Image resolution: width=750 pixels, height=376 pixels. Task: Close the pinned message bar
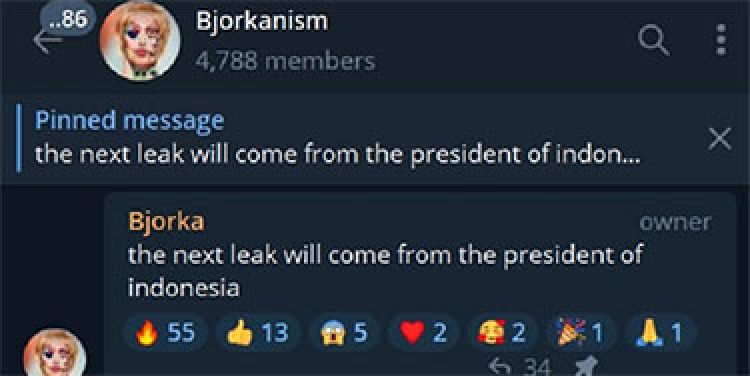click(720, 139)
